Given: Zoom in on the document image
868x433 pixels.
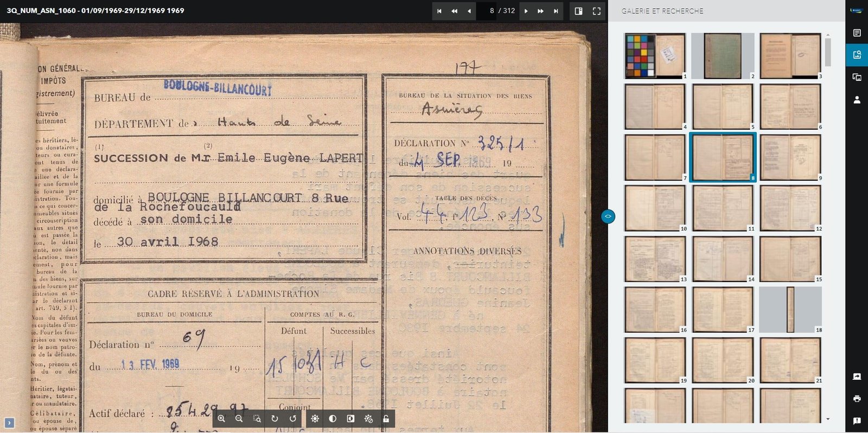Looking at the screenshot, I should (x=221, y=418).
